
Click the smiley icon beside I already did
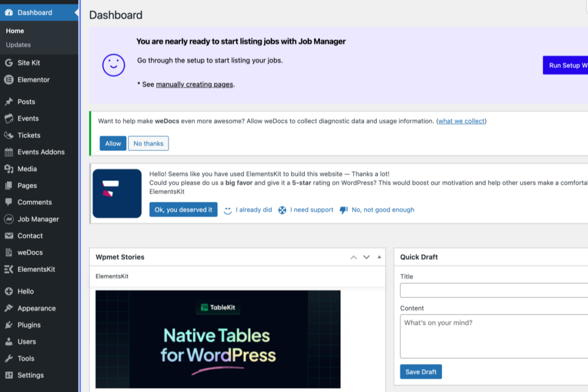click(x=227, y=210)
